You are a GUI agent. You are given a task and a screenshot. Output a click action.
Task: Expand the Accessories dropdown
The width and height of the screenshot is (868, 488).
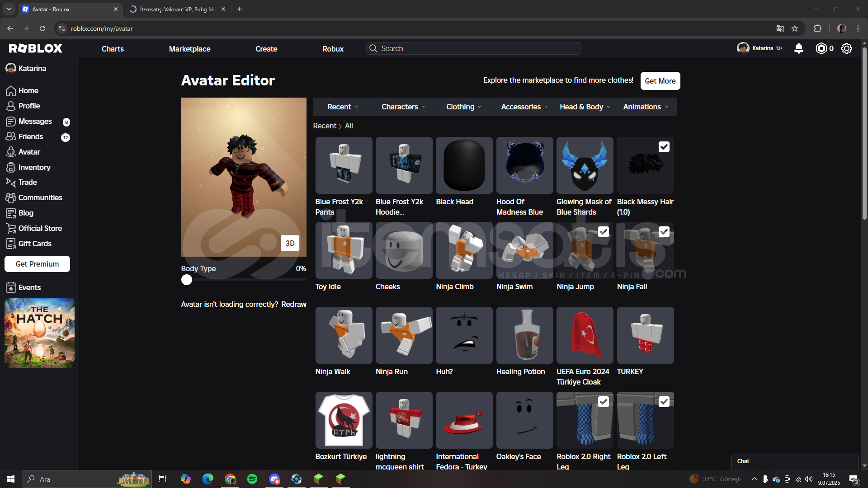click(x=524, y=107)
